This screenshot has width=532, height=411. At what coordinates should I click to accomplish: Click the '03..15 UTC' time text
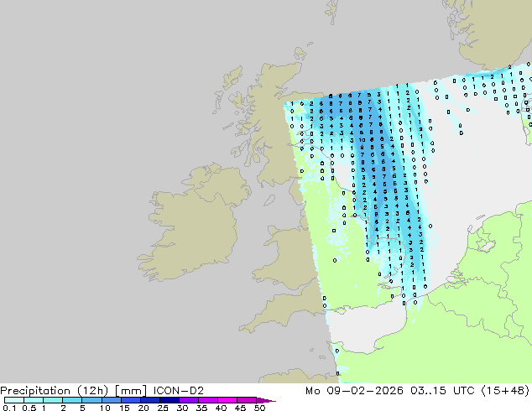coord(442,391)
